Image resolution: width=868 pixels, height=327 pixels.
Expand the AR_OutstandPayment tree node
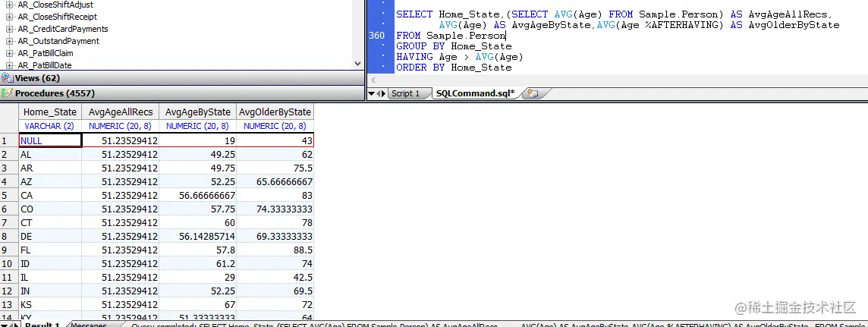click(9, 41)
